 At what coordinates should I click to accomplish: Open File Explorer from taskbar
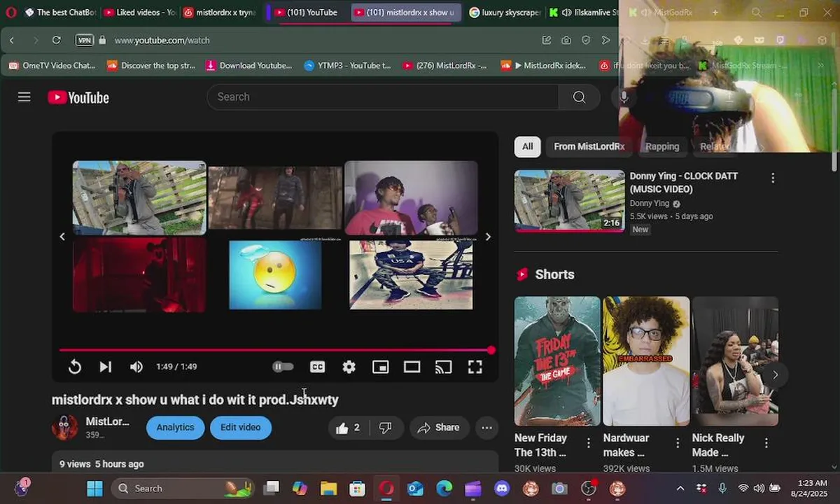click(x=328, y=489)
